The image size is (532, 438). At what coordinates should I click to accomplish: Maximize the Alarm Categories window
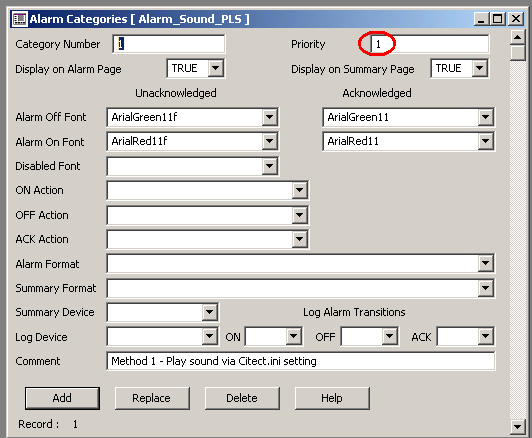pyautogui.click(x=498, y=19)
